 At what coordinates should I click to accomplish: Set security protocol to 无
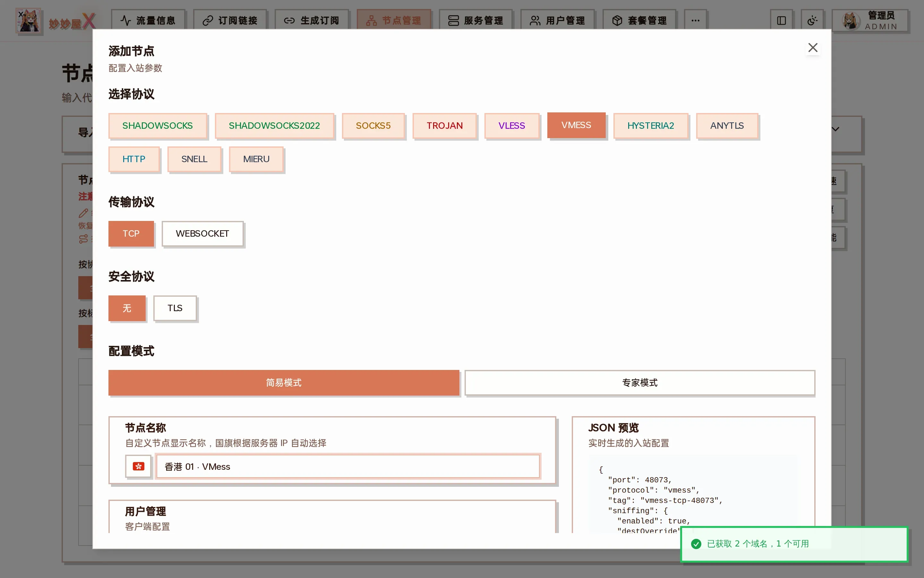click(127, 308)
